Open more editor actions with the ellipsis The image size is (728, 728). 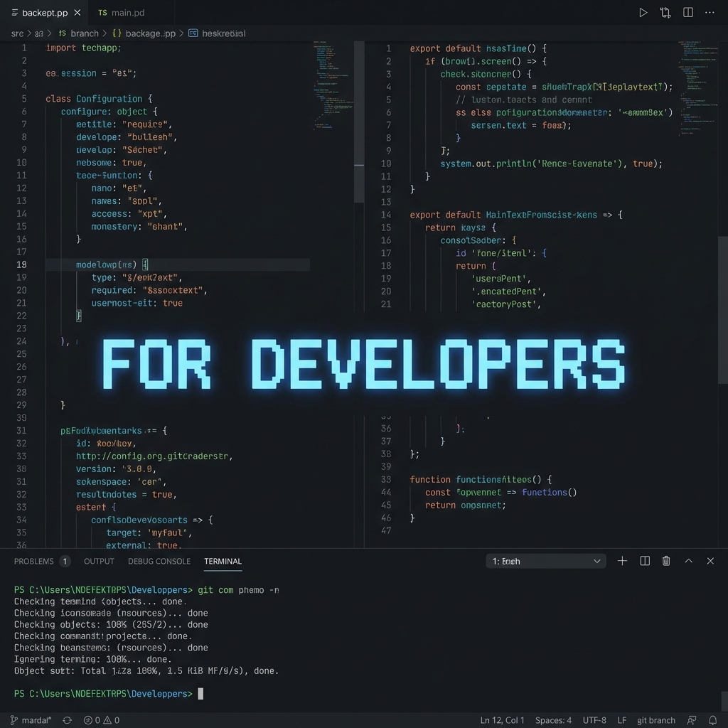(710, 12)
